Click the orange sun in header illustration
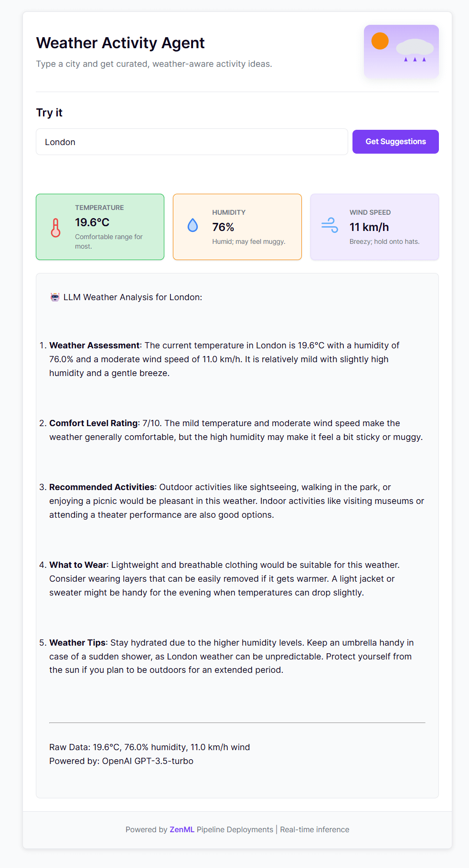This screenshot has width=469, height=868. [380, 41]
